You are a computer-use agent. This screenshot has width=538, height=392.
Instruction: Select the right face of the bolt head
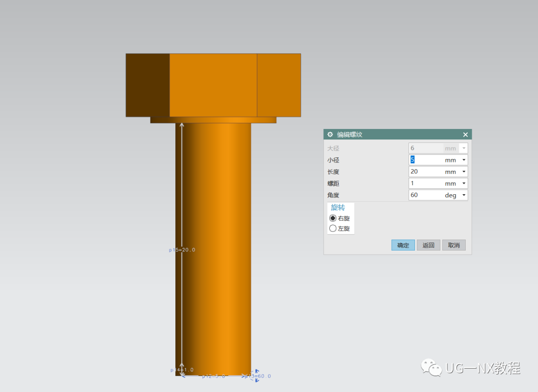coord(279,85)
